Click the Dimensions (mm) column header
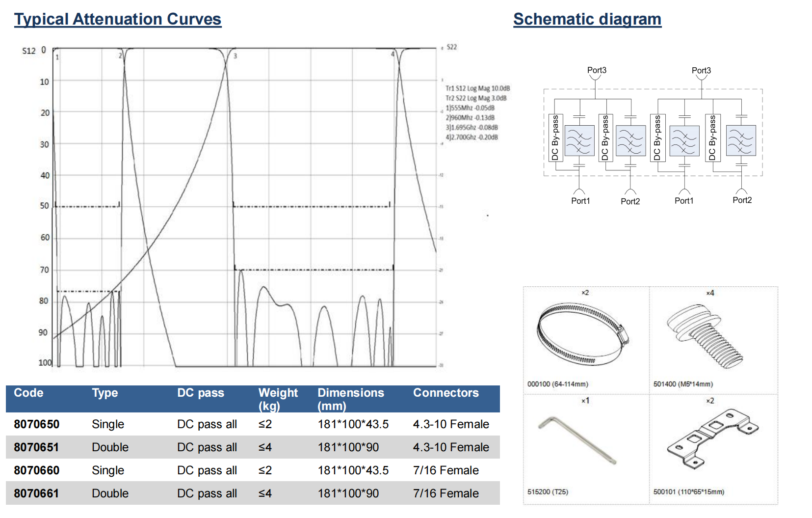This screenshot has width=812, height=518. tap(350, 399)
